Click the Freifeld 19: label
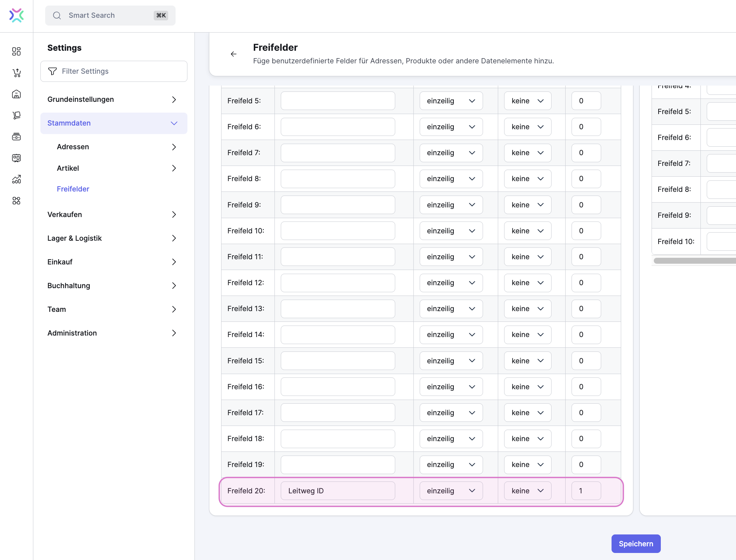 pyautogui.click(x=246, y=465)
